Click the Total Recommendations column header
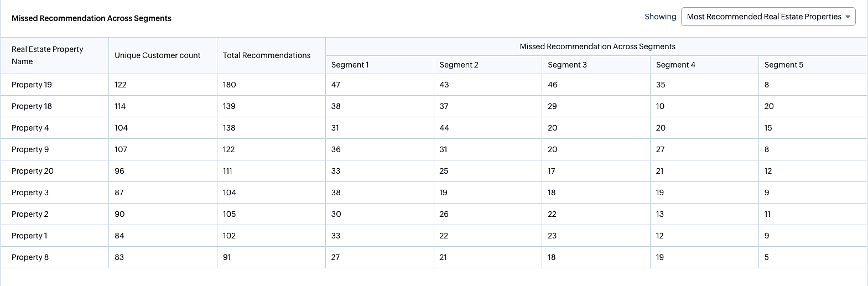Screen dimensions: 868x286 coord(267,55)
